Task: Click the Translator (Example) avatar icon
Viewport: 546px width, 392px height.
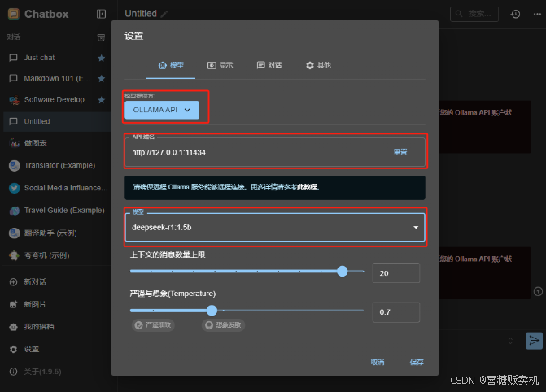Action: click(15, 165)
